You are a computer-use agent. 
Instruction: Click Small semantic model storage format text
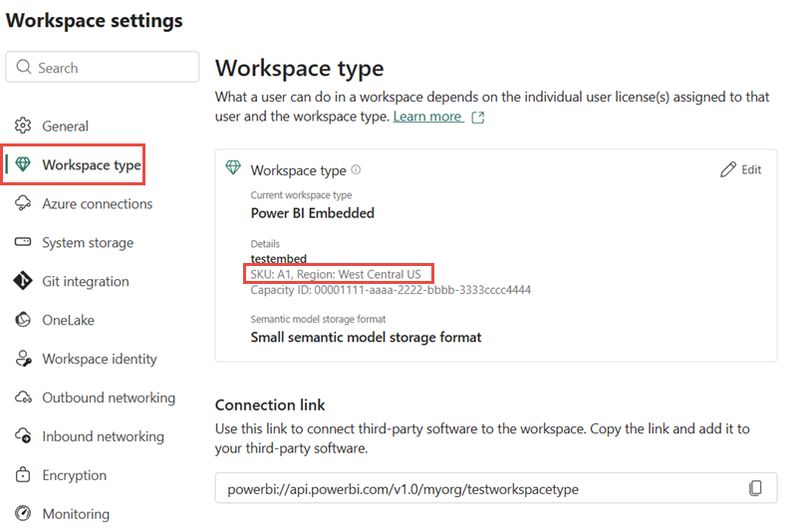click(366, 338)
